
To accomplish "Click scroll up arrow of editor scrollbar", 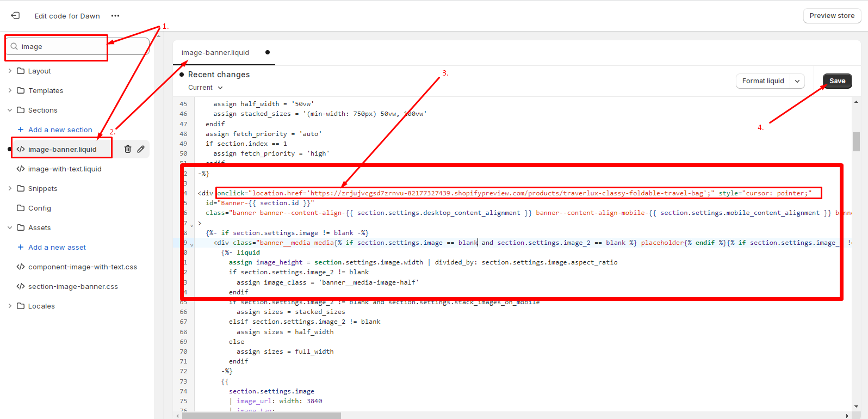I will (856, 102).
